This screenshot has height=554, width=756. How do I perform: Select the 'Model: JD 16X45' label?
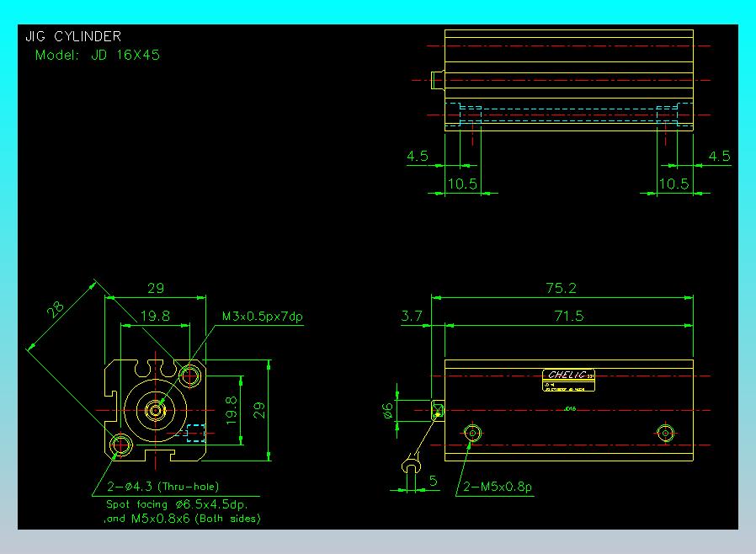97,55
